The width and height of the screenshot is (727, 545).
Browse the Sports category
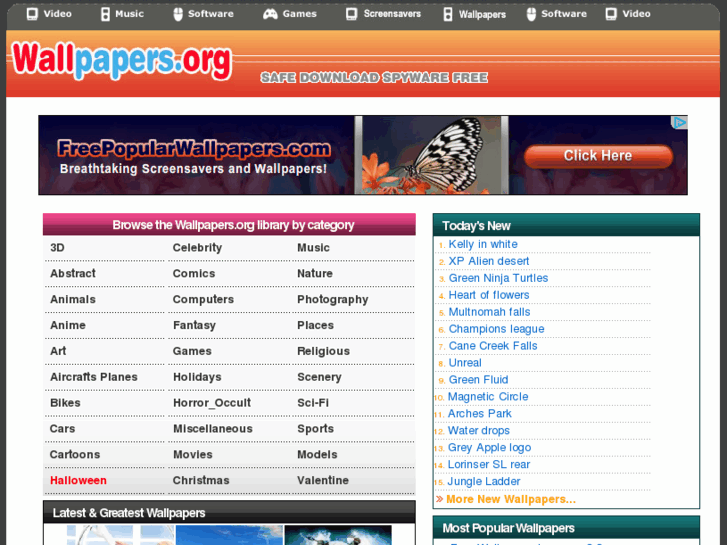[315, 429]
